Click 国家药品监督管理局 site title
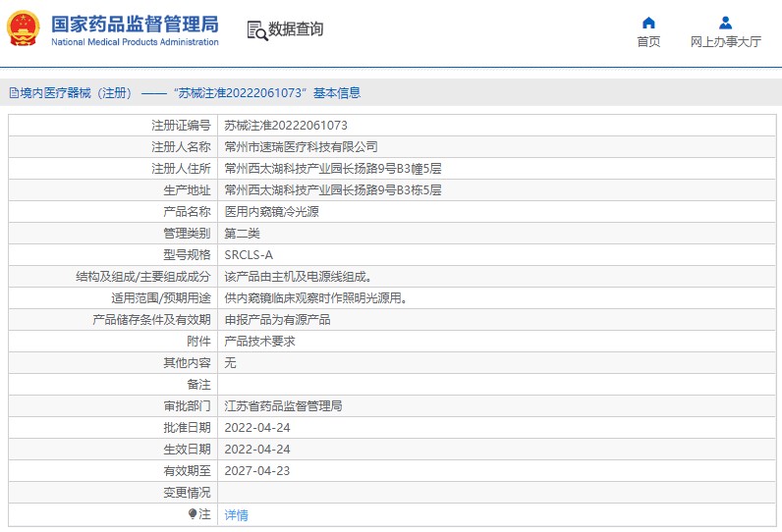782x532 pixels. [135, 24]
